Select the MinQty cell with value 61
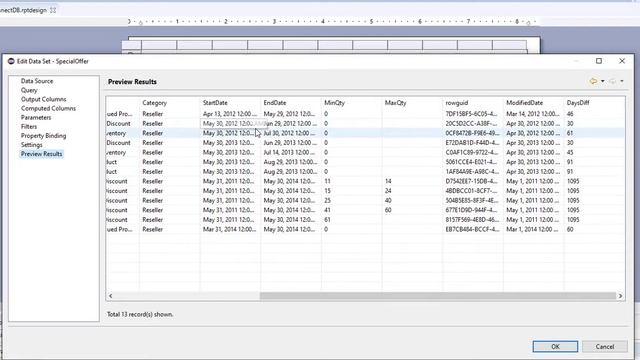This screenshot has width=640, height=360. pyautogui.click(x=351, y=220)
